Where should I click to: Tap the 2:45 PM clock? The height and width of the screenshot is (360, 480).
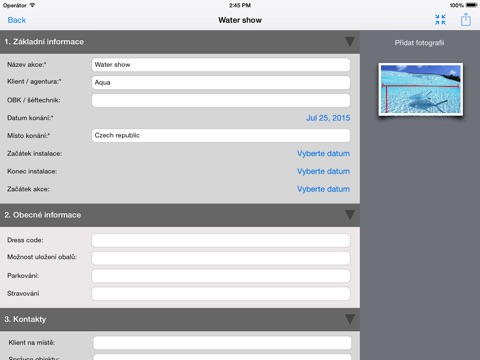pyautogui.click(x=240, y=5)
